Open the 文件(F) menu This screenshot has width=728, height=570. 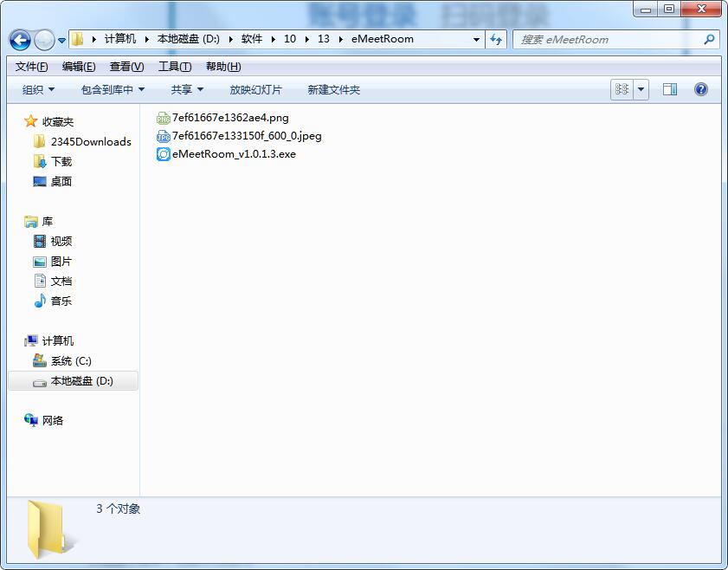pos(32,67)
